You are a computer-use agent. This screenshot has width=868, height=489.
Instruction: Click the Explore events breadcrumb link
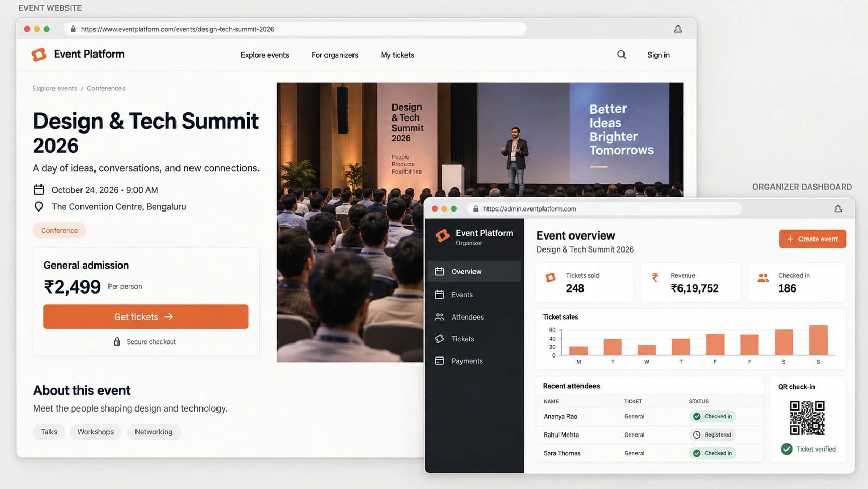55,88
